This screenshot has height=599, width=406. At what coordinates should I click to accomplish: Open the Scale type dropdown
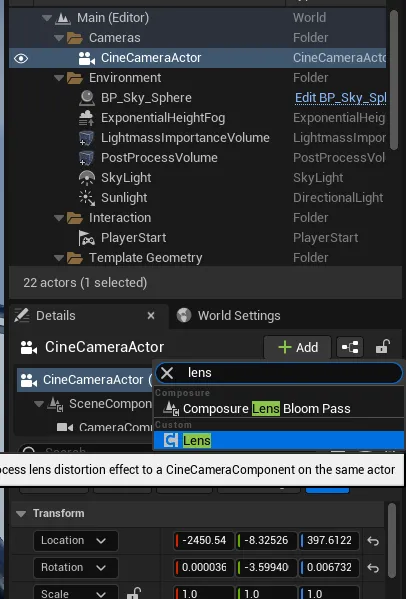(x=76, y=593)
